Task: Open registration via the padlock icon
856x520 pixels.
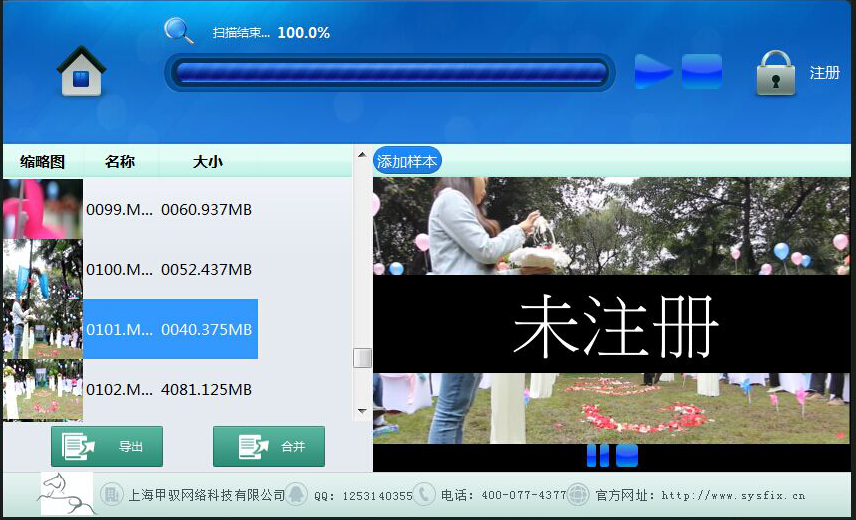Action: pos(776,73)
